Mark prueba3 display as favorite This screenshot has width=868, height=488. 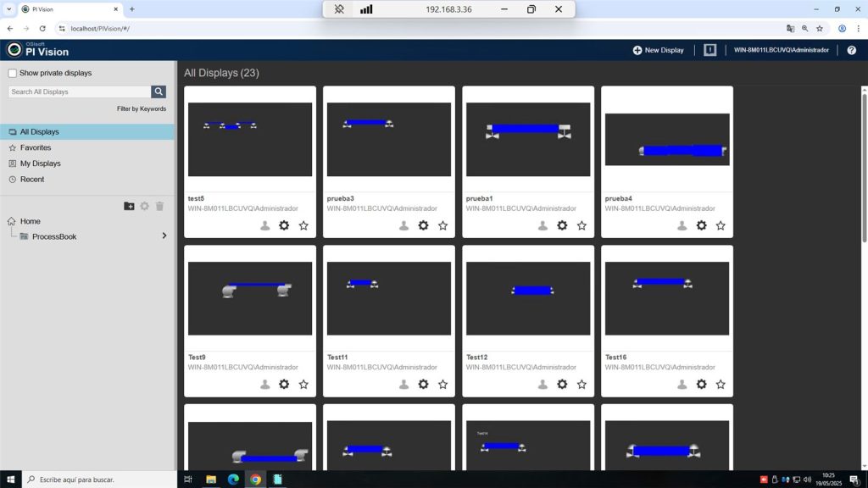click(442, 225)
